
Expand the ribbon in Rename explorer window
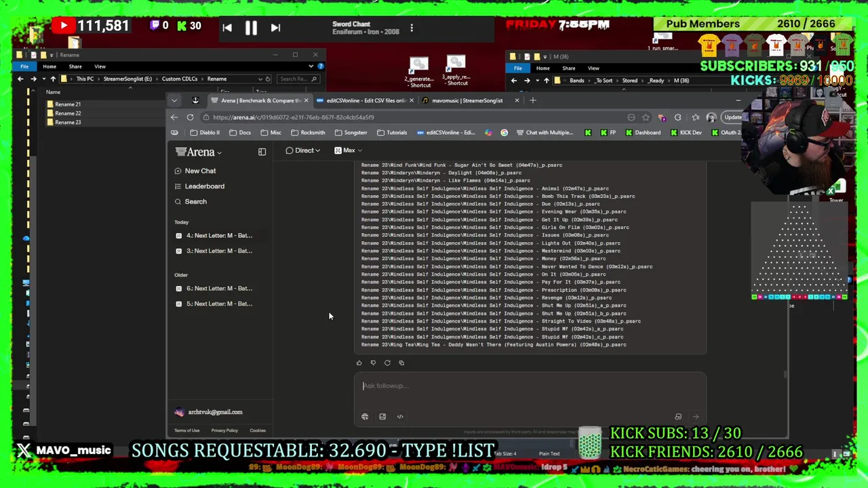(x=311, y=66)
